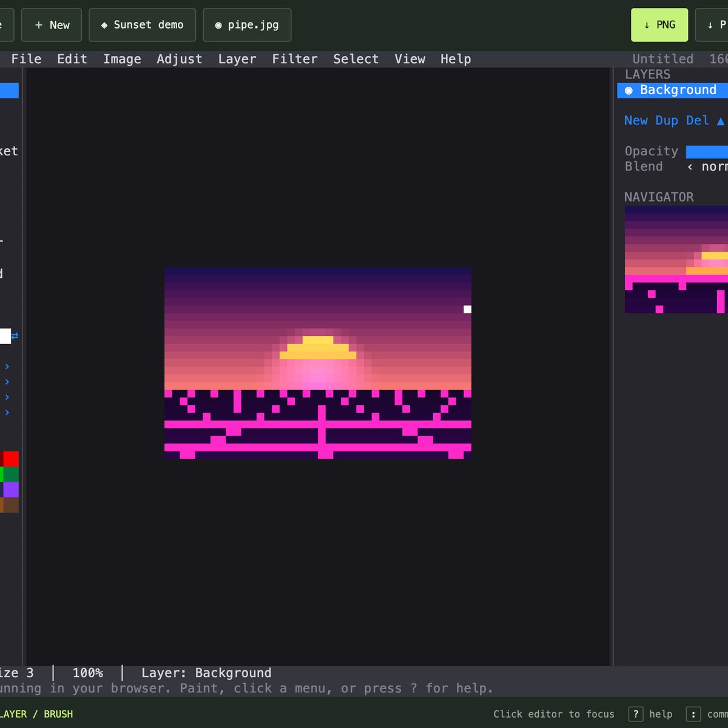The image size is (728, 728).
Task: Select the Background layer row
Action: point(672,90)
